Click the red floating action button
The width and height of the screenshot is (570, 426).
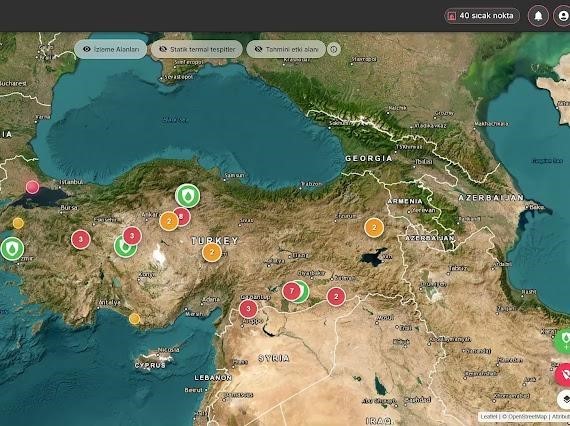point(563,375)
